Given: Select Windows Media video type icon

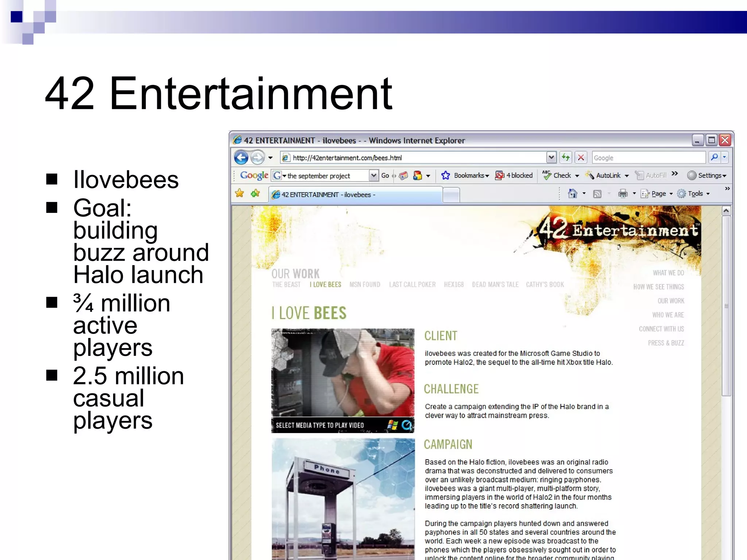Looking at the screenshot, I should (392, 425).
